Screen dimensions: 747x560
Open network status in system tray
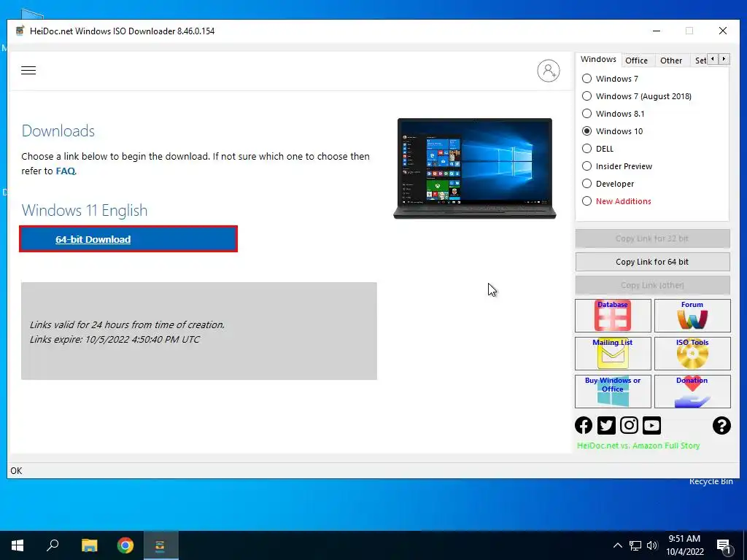(635, 545)
